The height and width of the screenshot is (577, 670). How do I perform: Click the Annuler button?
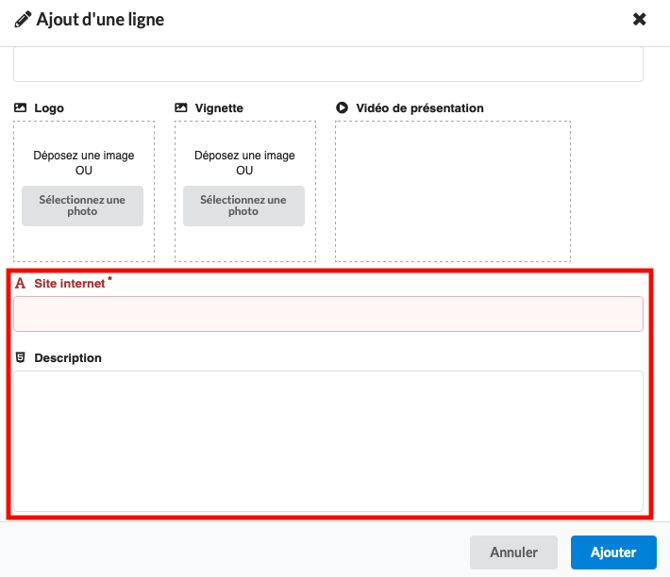pos(514,552)
